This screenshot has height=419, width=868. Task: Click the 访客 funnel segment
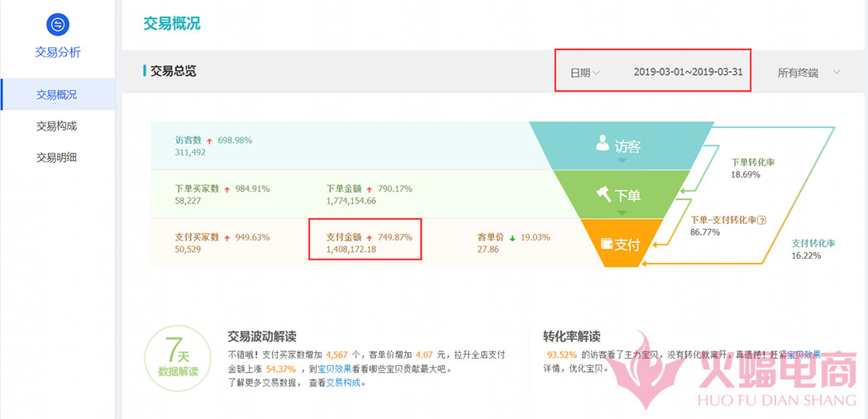pos(621,146)
